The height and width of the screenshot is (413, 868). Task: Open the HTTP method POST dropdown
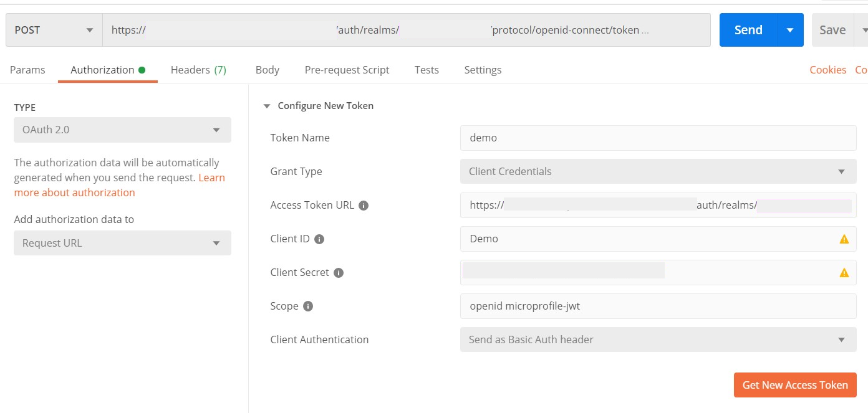coord(54,30)
